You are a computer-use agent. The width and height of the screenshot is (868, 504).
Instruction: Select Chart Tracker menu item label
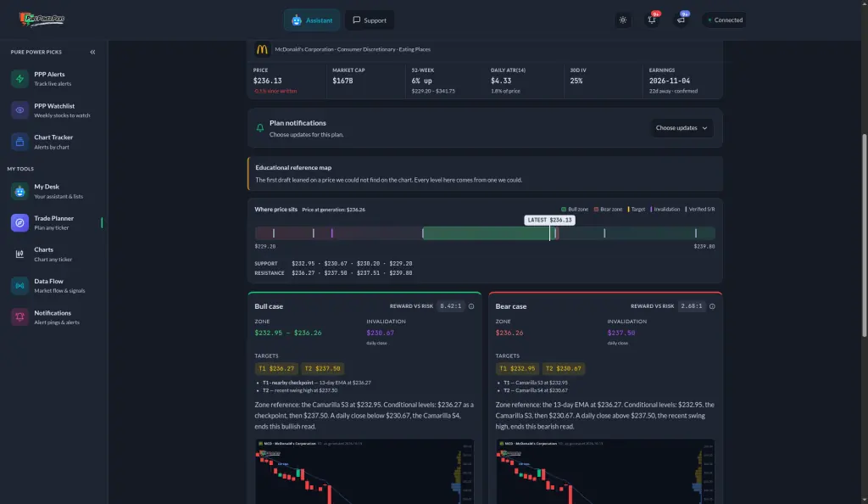53,137
